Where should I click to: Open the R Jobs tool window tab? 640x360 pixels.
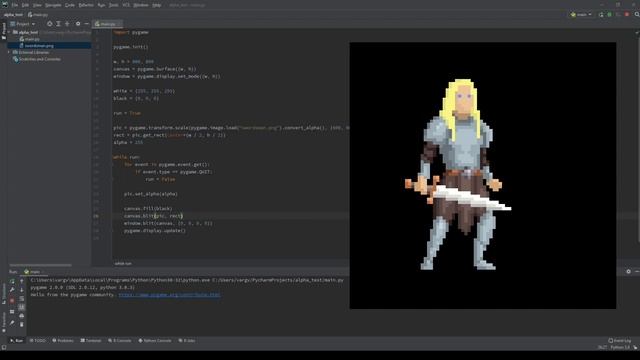[x=187, y=340]
